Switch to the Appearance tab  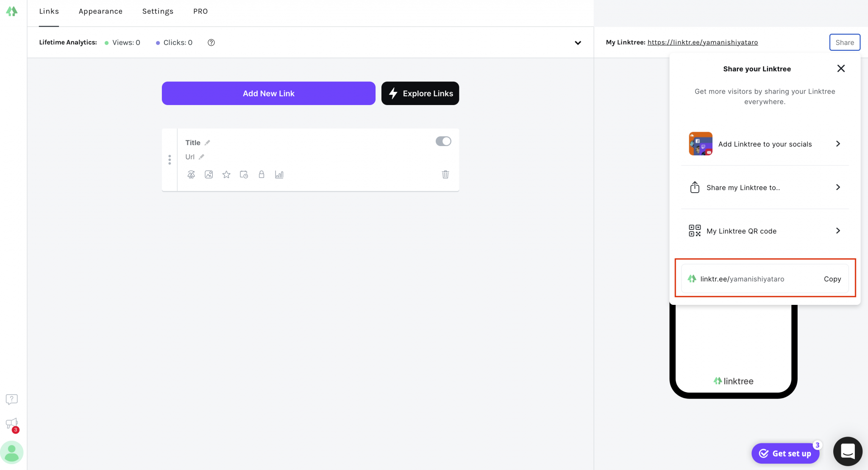[100, 11]
